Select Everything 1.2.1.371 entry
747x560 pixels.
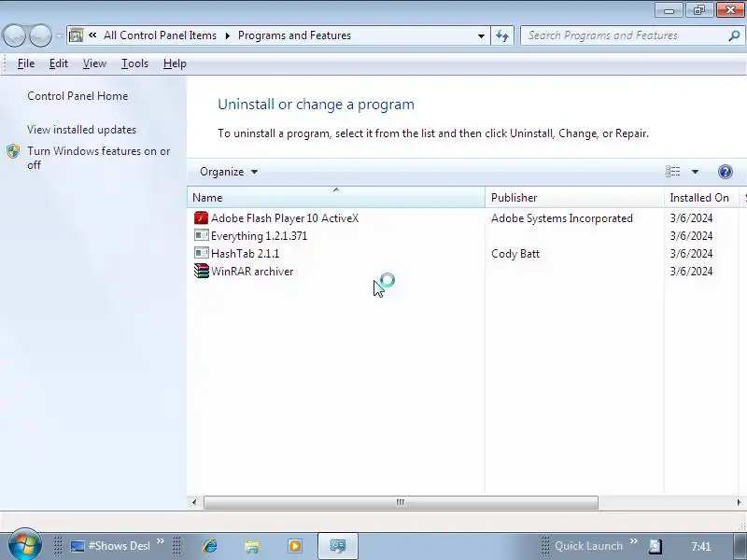tap(259, 236)
